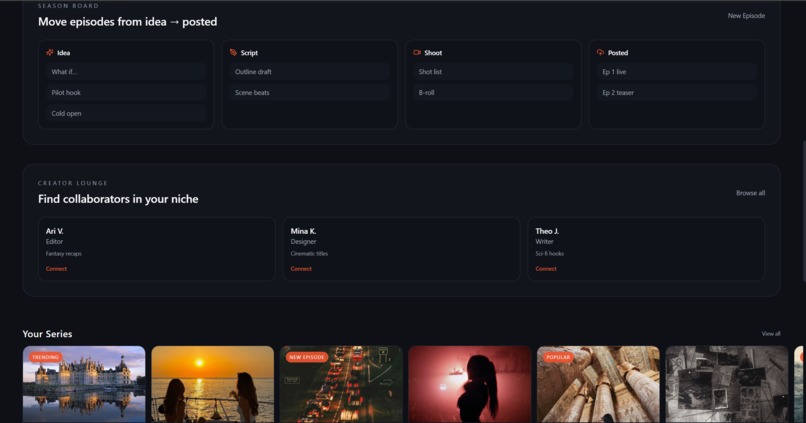This screenshot has height=423, width=806.
Task: Open the 'Ep 2 teaser' card
Action: coord(676,93)
